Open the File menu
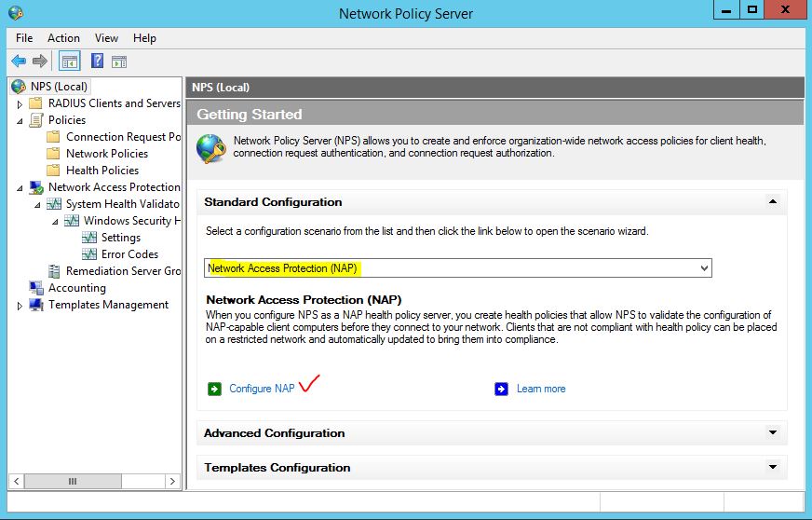The height and width of the screenshot is (520, 812). click(24, 38)
